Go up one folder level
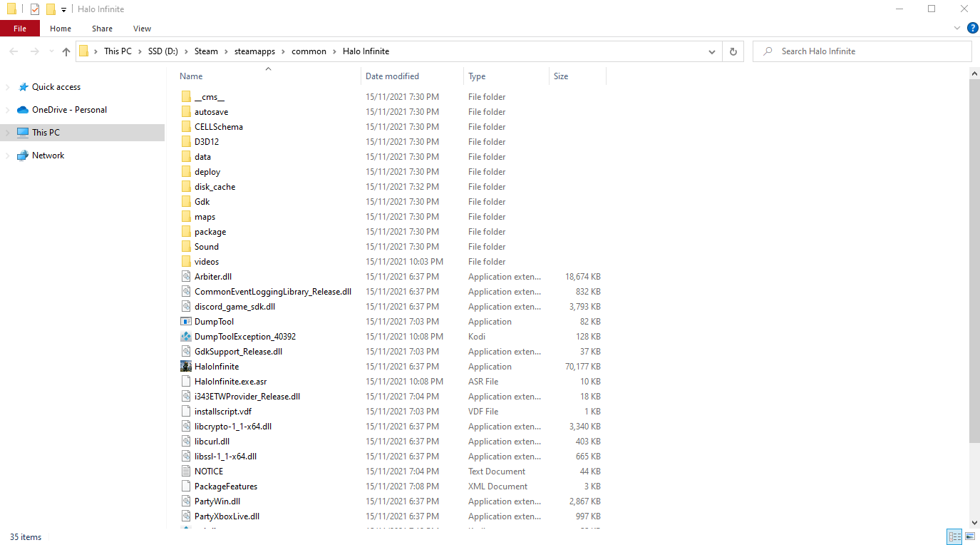980x545 pixels. coord(66,51)
